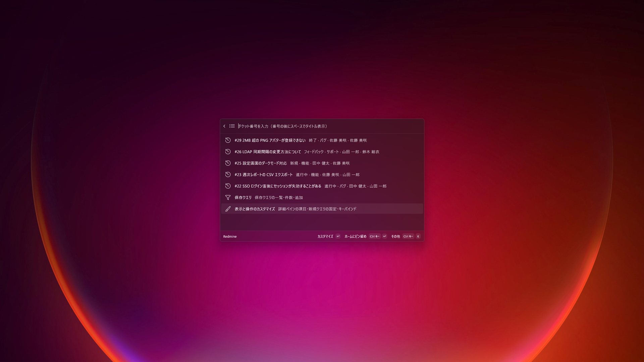Focus the ticket number search input
The image size is (644, 362).
tap(329, 126)
